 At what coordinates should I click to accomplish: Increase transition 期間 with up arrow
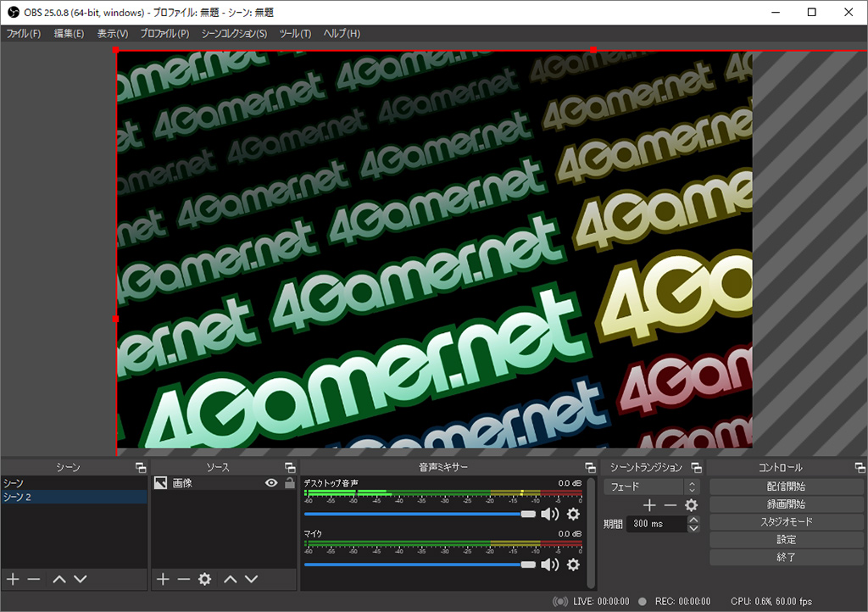(693, 520)
